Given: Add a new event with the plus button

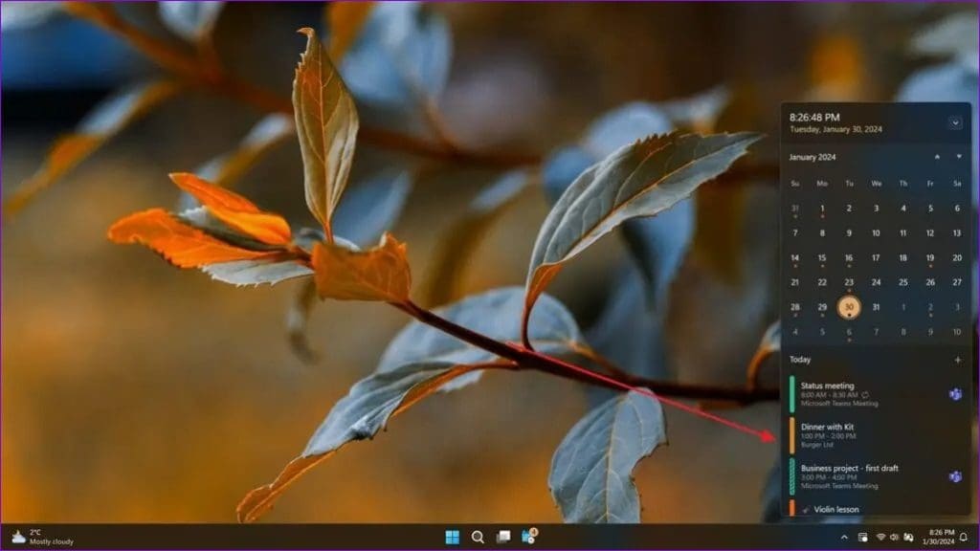Looking at the screenshot, I should pos(960,359).
